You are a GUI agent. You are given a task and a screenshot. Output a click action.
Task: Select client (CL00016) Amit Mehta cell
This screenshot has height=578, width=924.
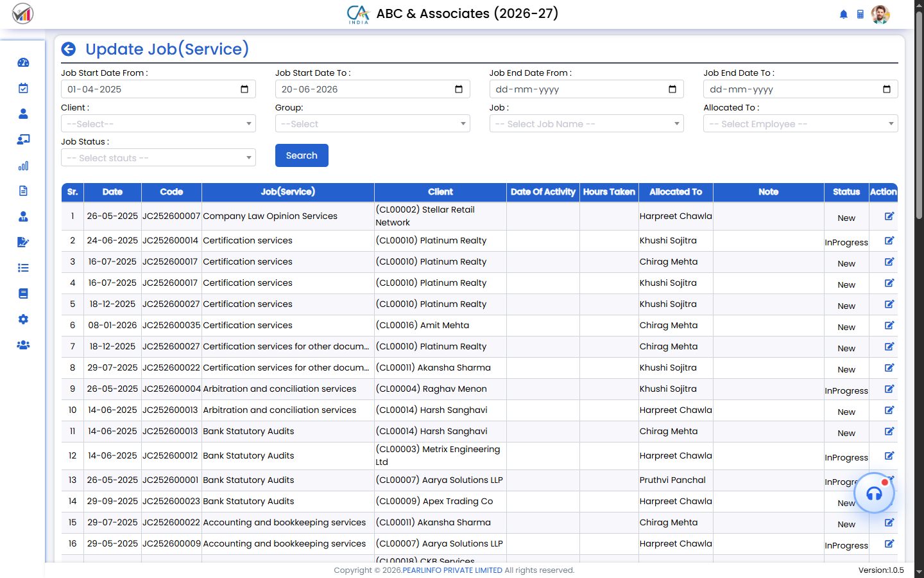click(440, 325)
